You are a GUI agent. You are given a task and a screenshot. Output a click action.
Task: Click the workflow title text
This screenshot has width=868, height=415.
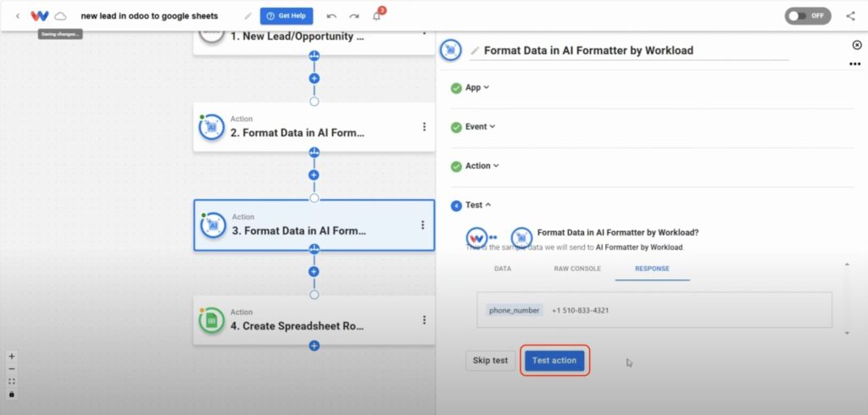tap(149, 16)
